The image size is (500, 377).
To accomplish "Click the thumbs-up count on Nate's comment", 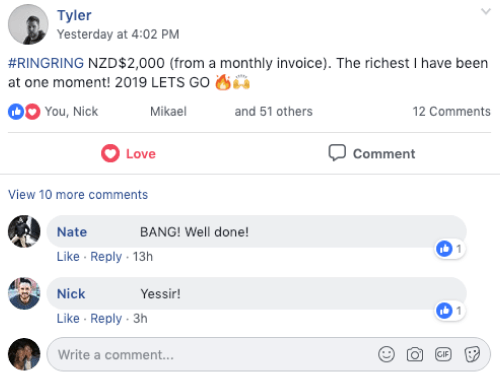I will (x=450, y=249).
